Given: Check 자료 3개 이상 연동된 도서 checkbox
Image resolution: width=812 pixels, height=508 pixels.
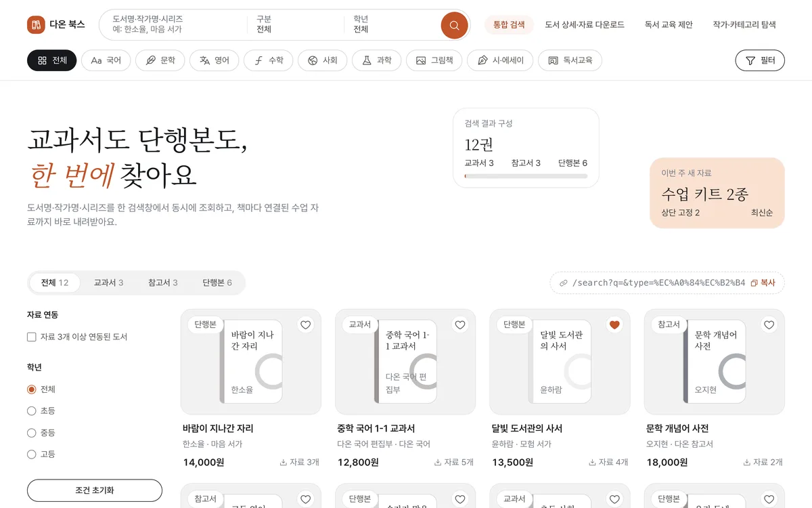Looking at the screenshot, I should click(32, 337).
